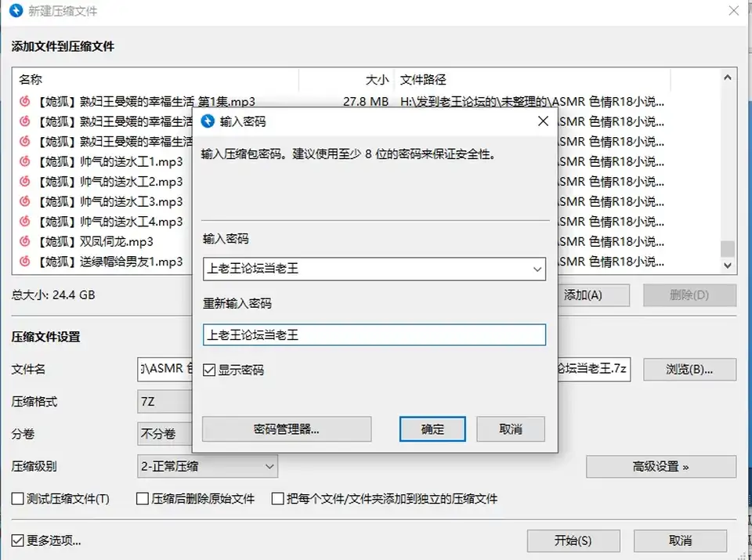Click 浏览(B)... button
This screenshot has height=560, width=752.
click(689, 369)
